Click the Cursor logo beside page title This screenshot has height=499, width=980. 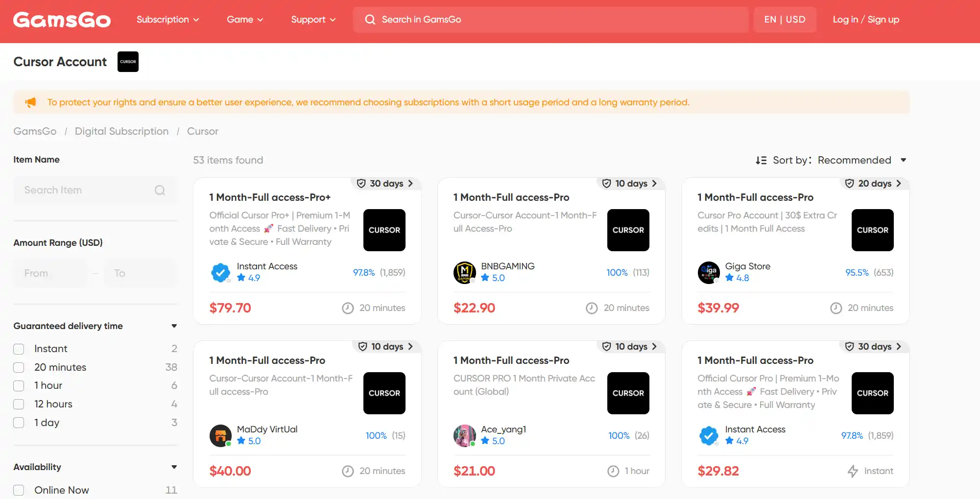tap(128, 62)
